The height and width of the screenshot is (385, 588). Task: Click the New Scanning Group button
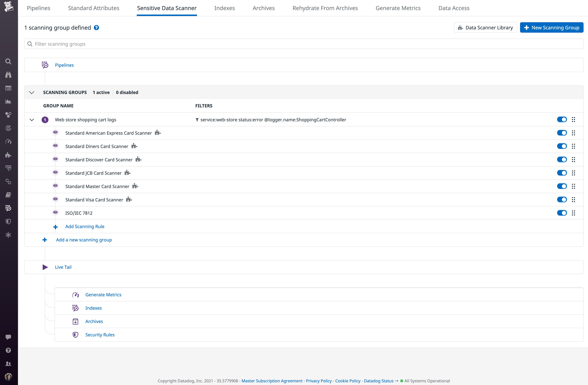point(551,28)
